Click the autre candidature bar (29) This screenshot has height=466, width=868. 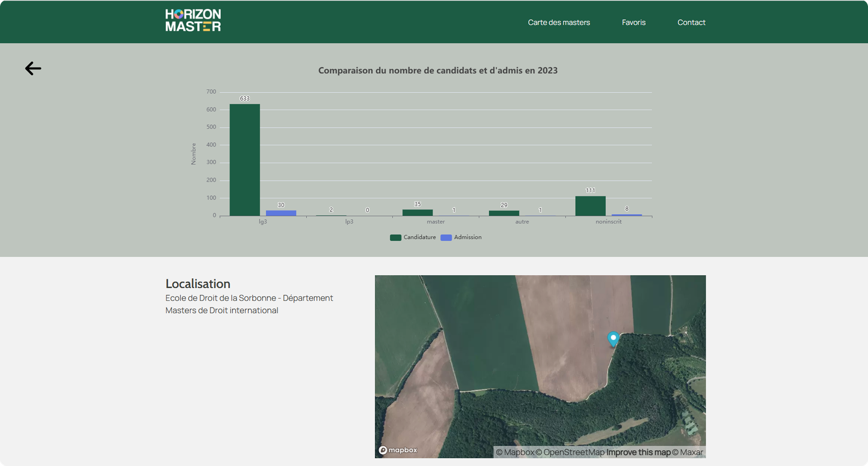(x=504, y=213)
